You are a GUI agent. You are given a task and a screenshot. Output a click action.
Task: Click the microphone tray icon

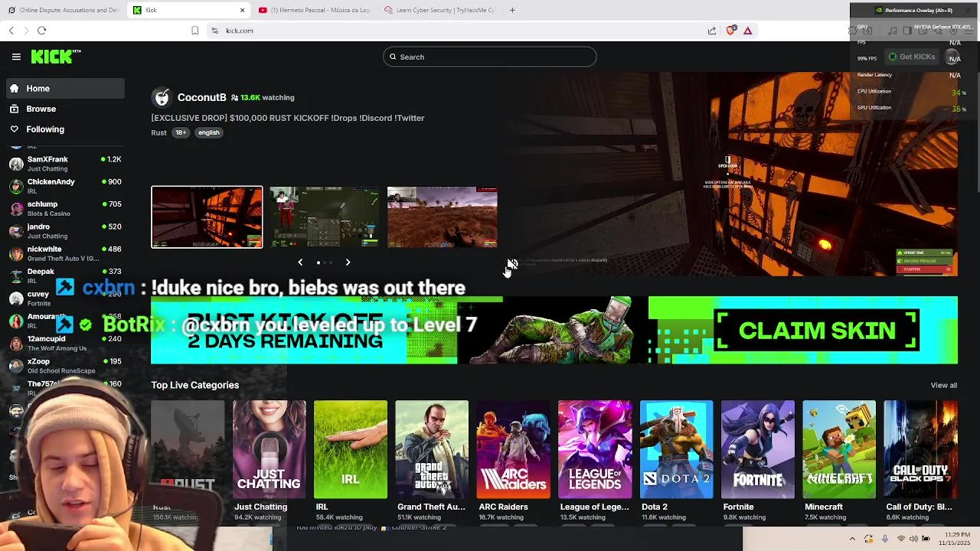tap(885, 539)
